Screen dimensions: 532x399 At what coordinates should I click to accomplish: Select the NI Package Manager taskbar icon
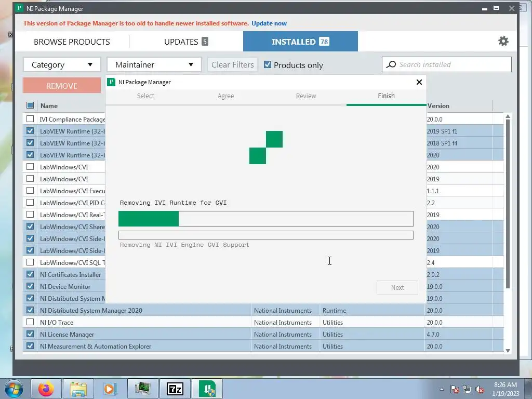(x=207, y=389)
